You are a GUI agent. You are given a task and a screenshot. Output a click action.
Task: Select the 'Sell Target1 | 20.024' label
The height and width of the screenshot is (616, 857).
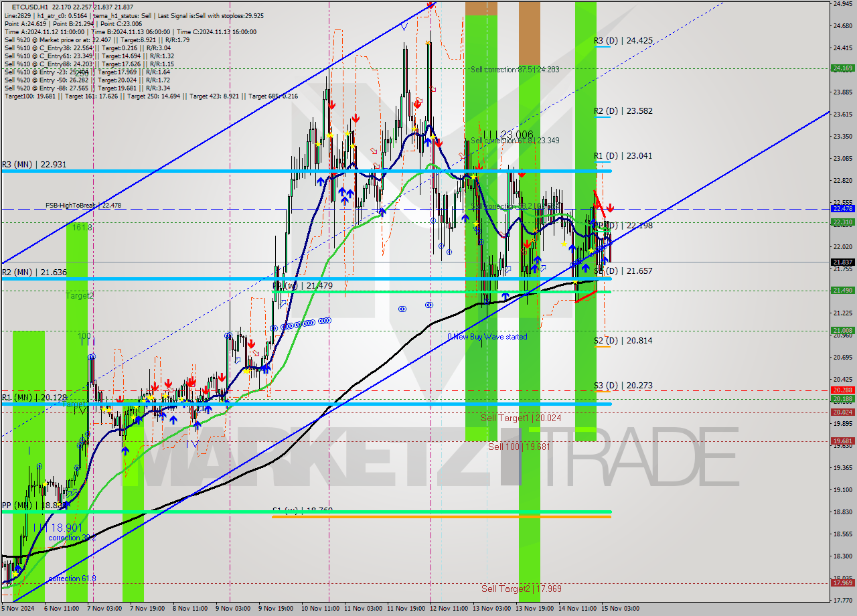click(521, 418)
